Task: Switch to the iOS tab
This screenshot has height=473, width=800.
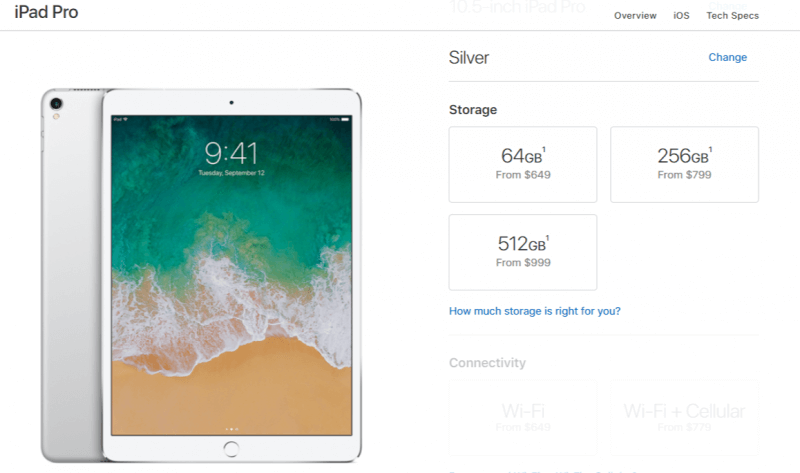Action: (681, 16)
